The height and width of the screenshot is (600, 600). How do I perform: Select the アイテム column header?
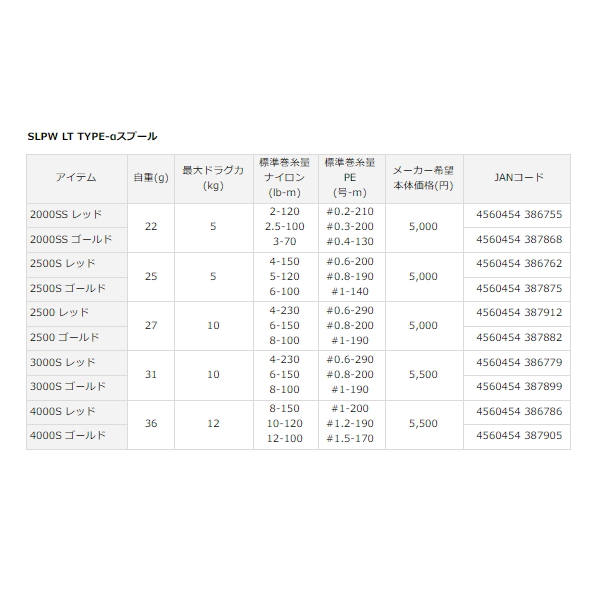click(x=77, y=179)
